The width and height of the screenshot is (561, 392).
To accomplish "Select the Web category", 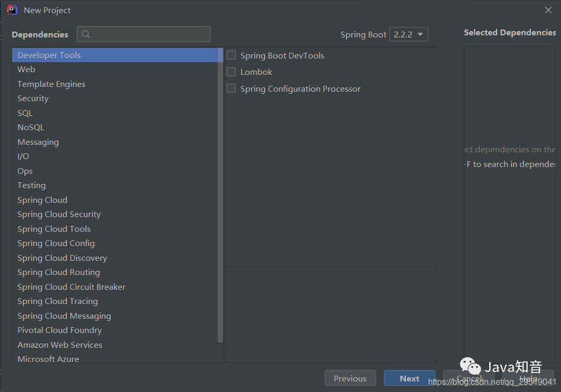I will click(x=115, y=70).
